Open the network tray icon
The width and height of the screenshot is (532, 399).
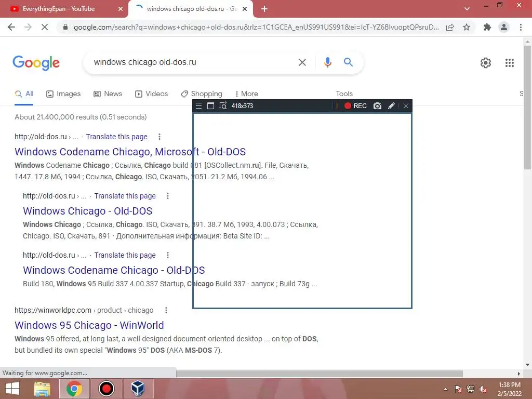[x=471, y=389]
